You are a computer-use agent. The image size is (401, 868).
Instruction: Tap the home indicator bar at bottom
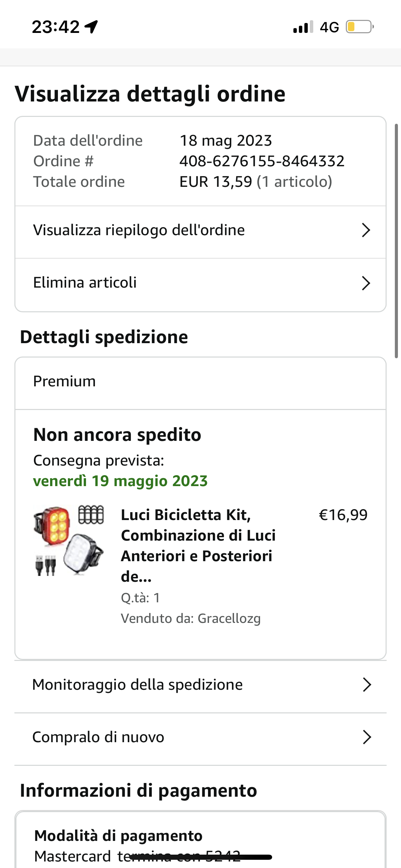tap(200, 857)
